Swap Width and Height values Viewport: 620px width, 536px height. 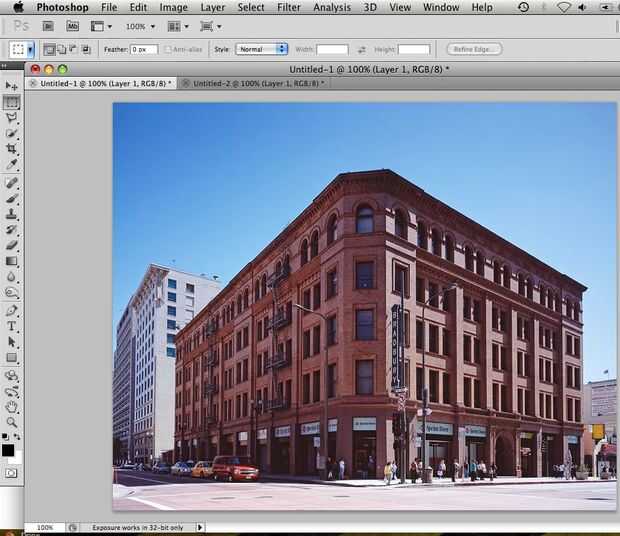click(x=362, y=50)
